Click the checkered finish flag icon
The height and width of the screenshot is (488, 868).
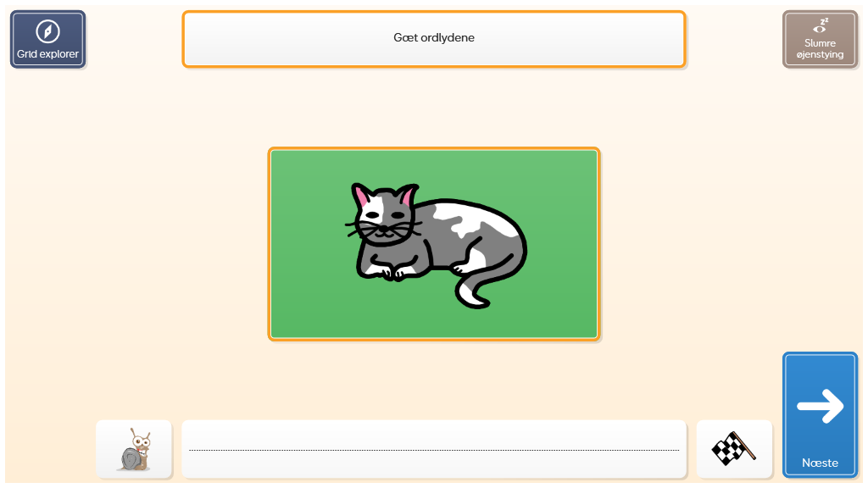(733, 448)
